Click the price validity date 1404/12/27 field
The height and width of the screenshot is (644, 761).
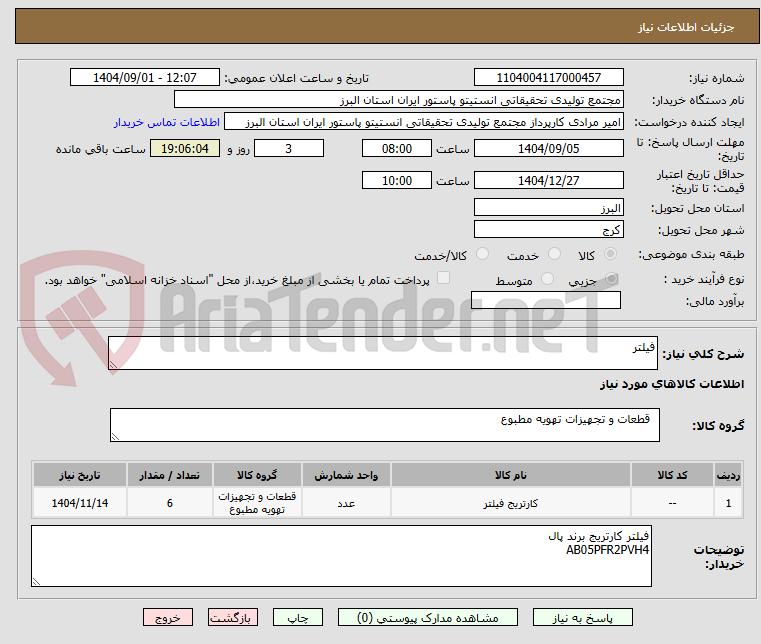click(x=548, y=181)
